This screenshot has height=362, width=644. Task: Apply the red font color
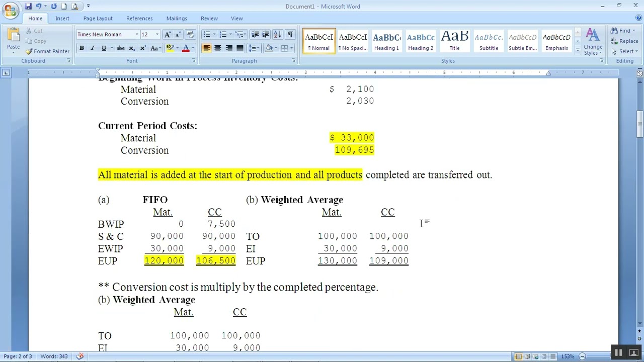(x=186, y=48)
